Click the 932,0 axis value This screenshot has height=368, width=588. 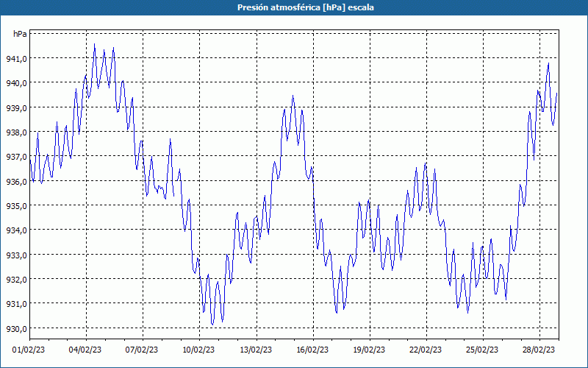click(16, 280)
